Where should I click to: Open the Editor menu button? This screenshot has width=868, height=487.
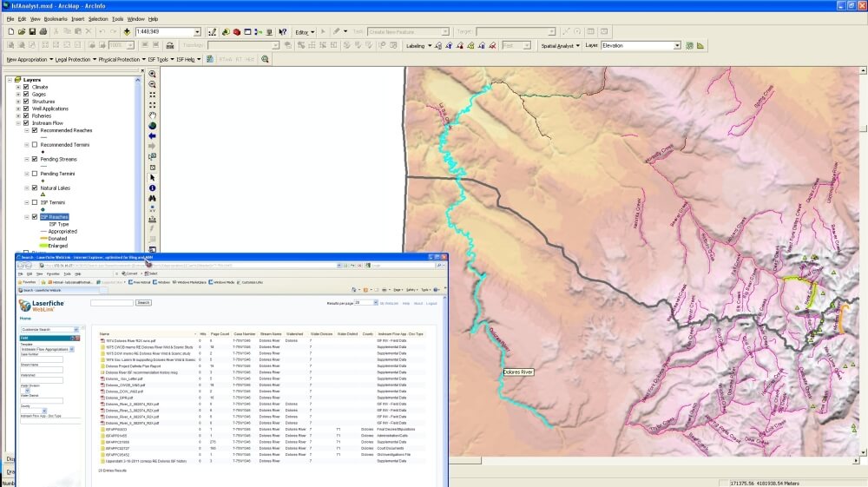305,32
